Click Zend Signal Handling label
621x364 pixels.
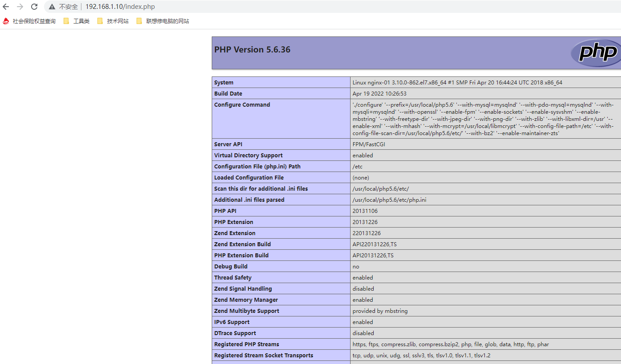point(243,289)
